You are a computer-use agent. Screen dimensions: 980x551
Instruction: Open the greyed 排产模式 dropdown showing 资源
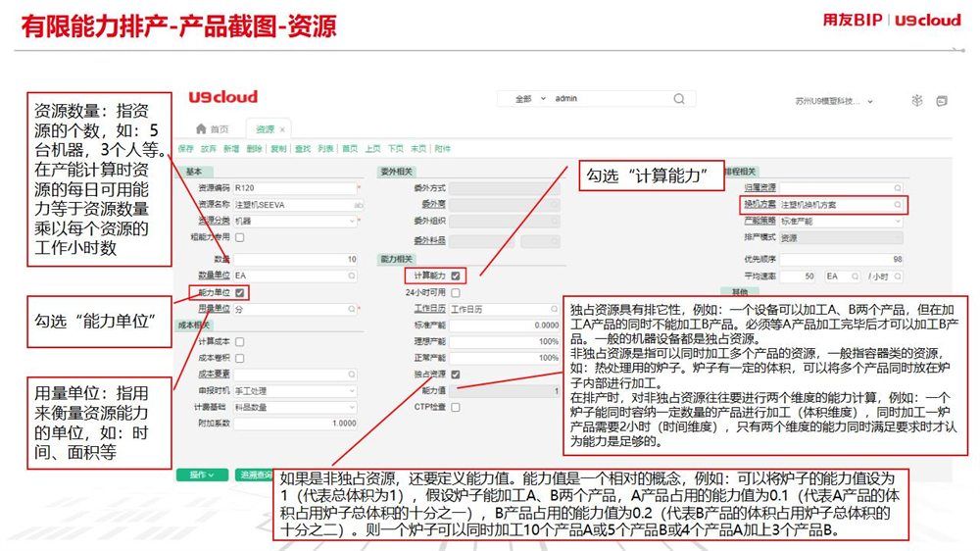(841, 237)
